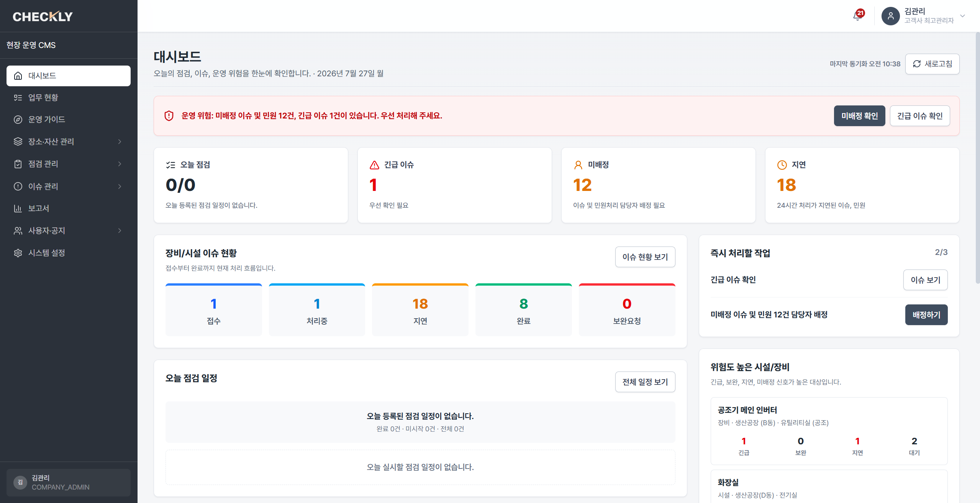
Task: Click the alert circle icon beside 이슈 관리
Action: click(x=18, y=187)
